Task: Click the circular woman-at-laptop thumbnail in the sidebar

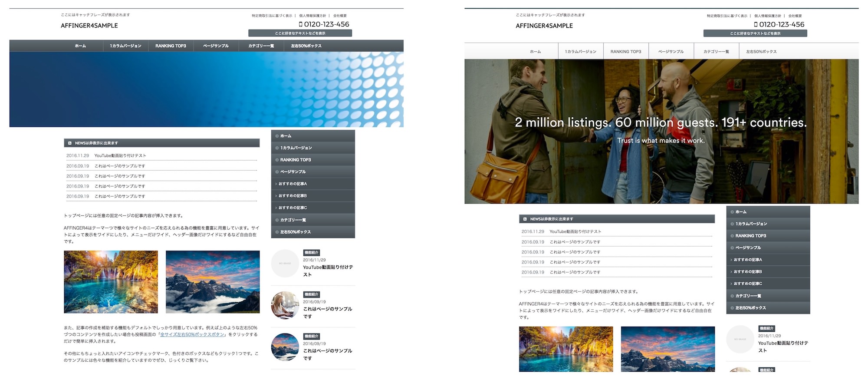Action: coord(285,305)
